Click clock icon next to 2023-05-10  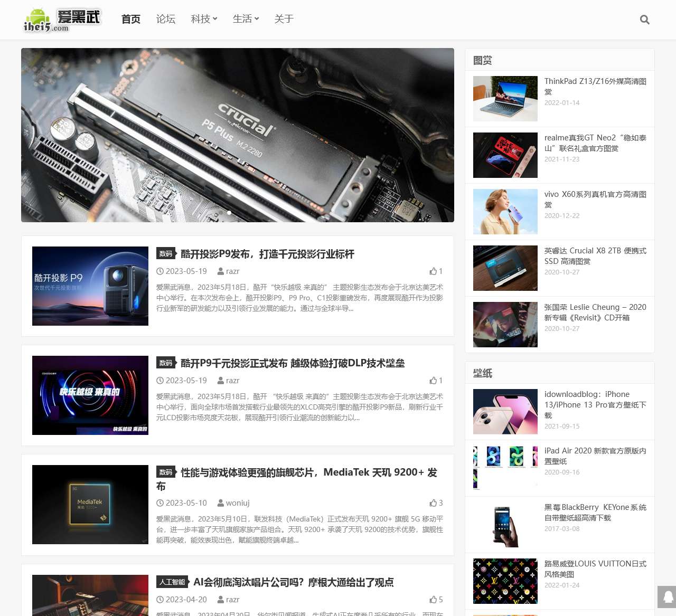click(x=160, y=503)
